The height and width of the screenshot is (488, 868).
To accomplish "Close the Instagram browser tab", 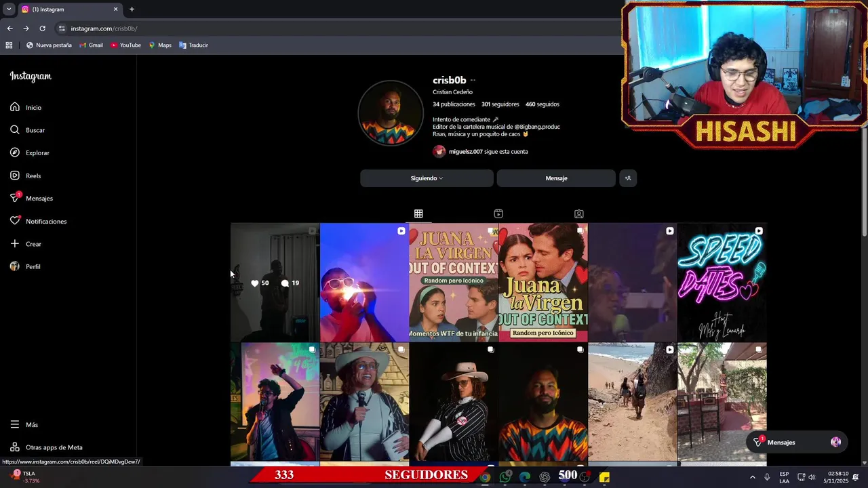I will (x=115, y=9).
